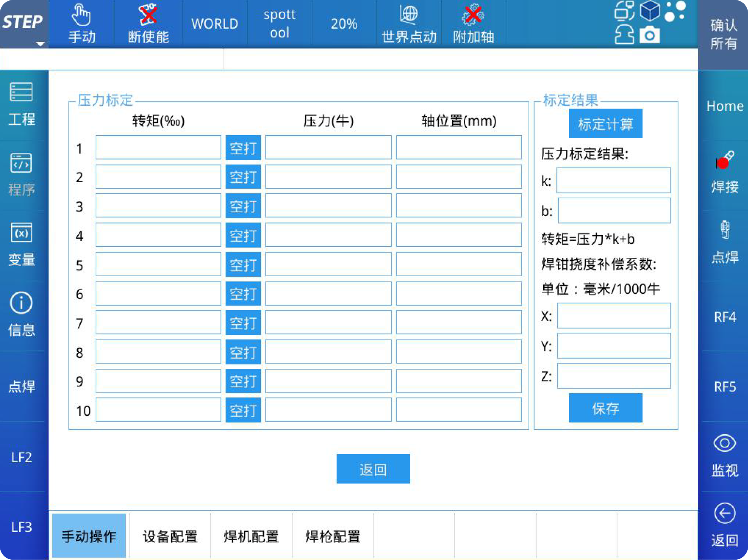Select the k result field

tap(614, 181)
